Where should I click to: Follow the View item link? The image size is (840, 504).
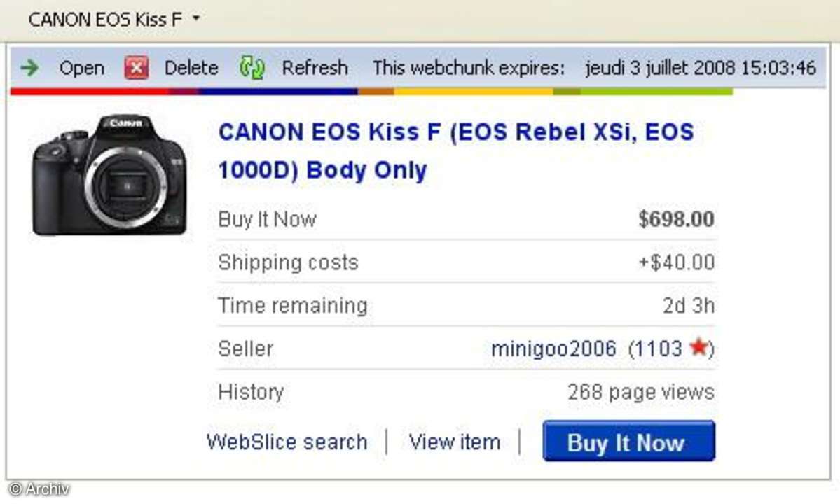[454, 442]
